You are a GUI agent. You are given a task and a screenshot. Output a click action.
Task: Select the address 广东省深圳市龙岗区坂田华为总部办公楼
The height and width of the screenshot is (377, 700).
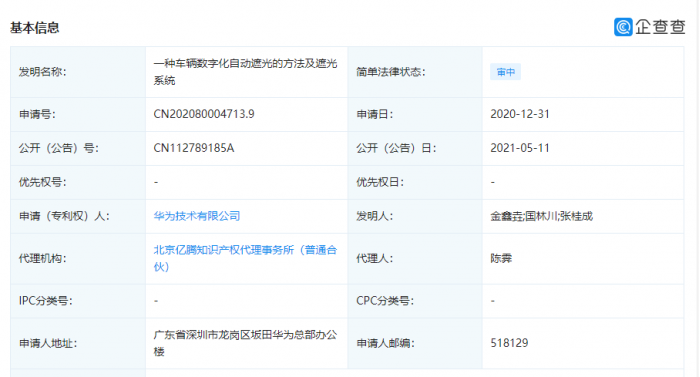(245, 343)
